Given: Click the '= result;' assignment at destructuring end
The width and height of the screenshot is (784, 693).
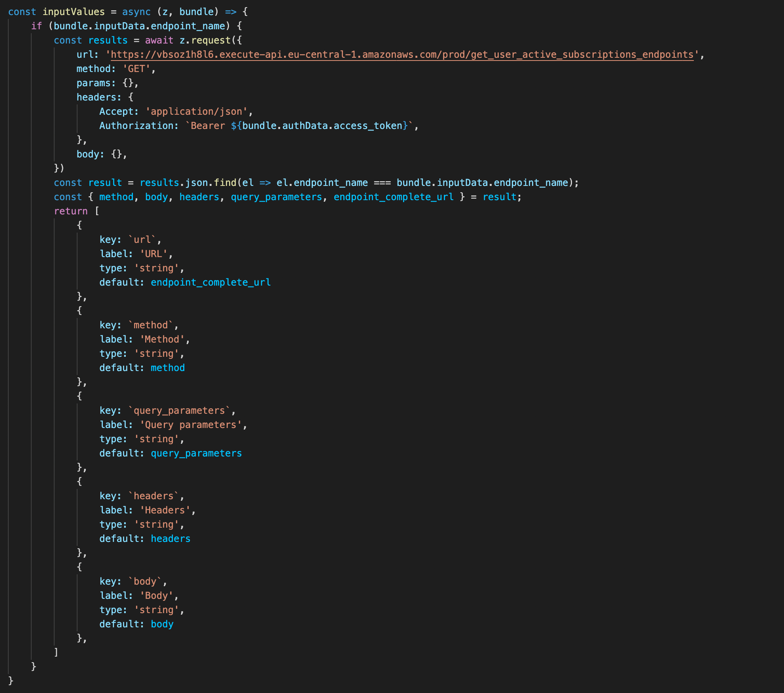Looking at the screenshot, I should click(496, 197).
